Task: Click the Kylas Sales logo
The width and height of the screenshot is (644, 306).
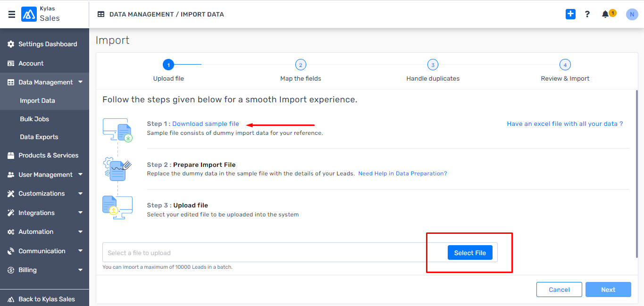Action: 29,15
